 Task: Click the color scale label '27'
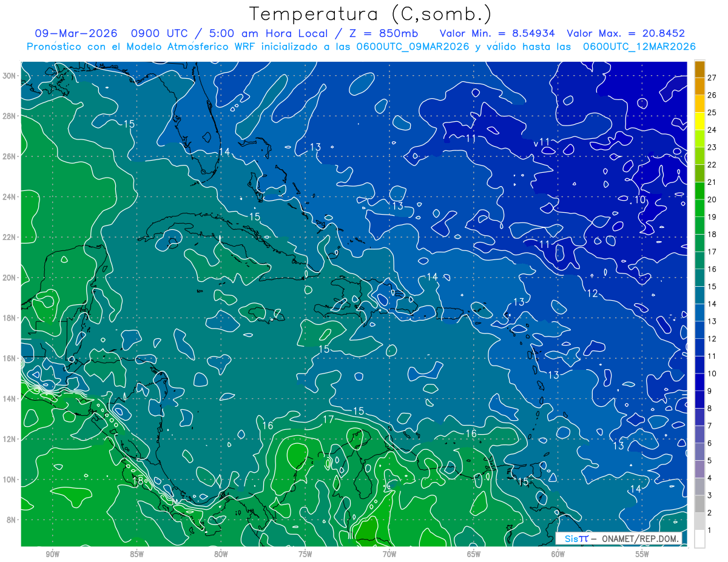point(712,77)
